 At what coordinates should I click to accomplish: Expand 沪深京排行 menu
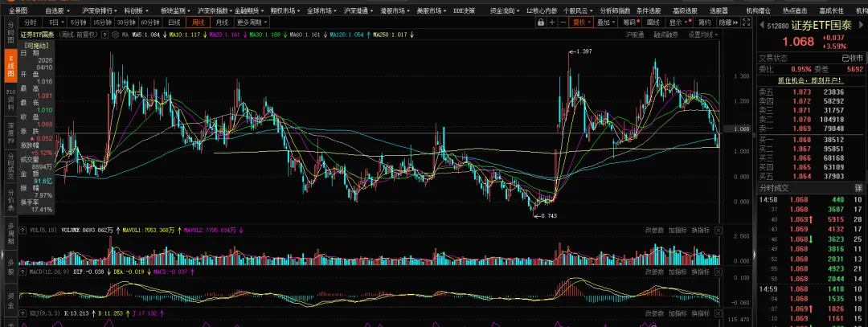[x=100, y=10]
